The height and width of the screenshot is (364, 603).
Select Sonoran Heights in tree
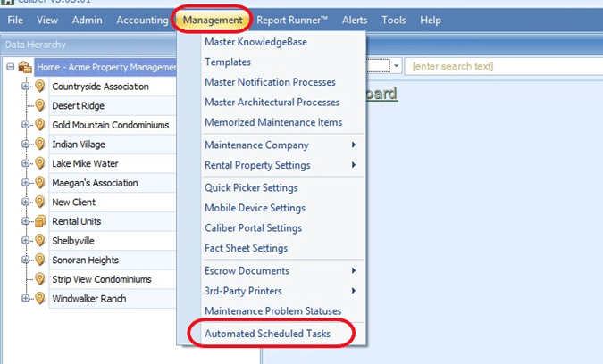pos(85,260)
